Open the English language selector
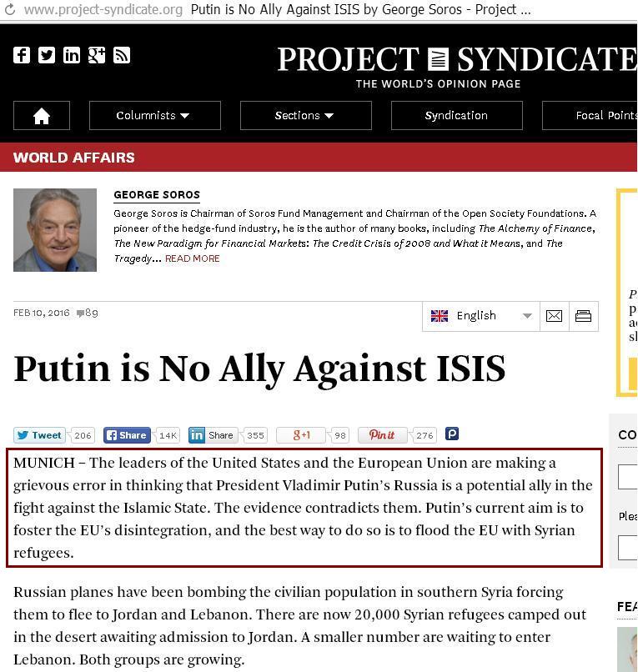 click(x=480, y=316)
